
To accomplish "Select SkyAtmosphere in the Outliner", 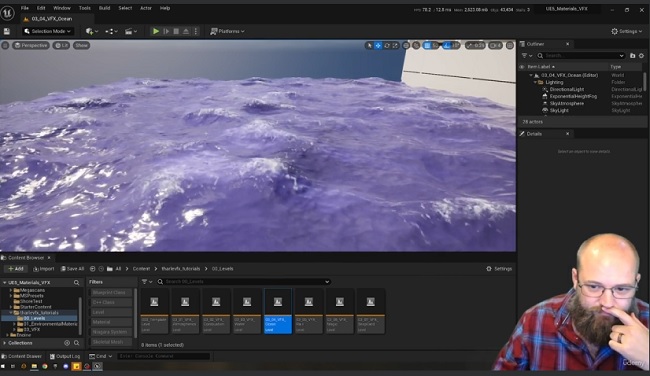I will pyautogui.click(x=566, y=103).
